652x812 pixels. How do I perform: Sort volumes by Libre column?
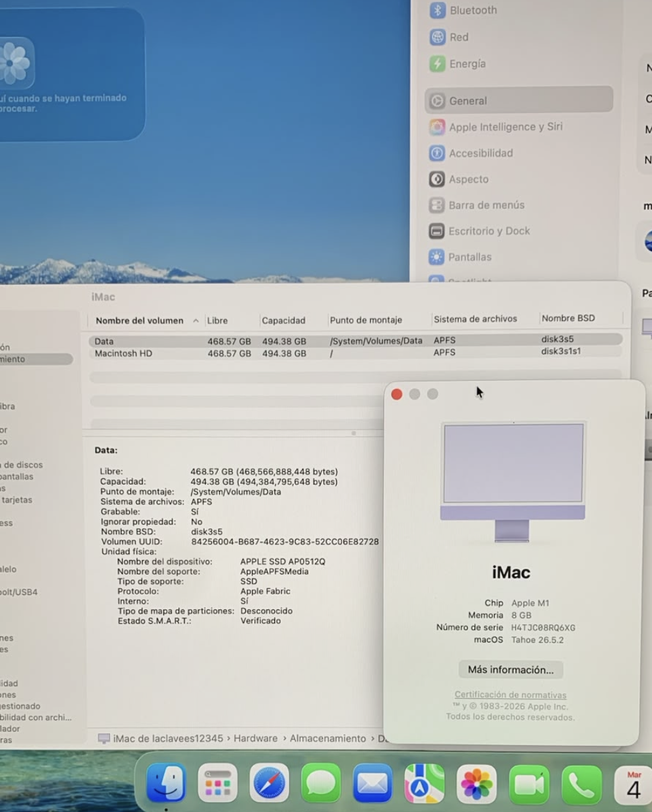tap(218, 320)
